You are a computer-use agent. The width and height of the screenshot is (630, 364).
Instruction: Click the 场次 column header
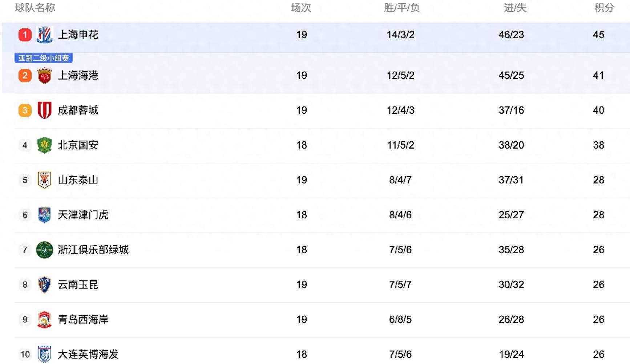[x=301, y=8]
